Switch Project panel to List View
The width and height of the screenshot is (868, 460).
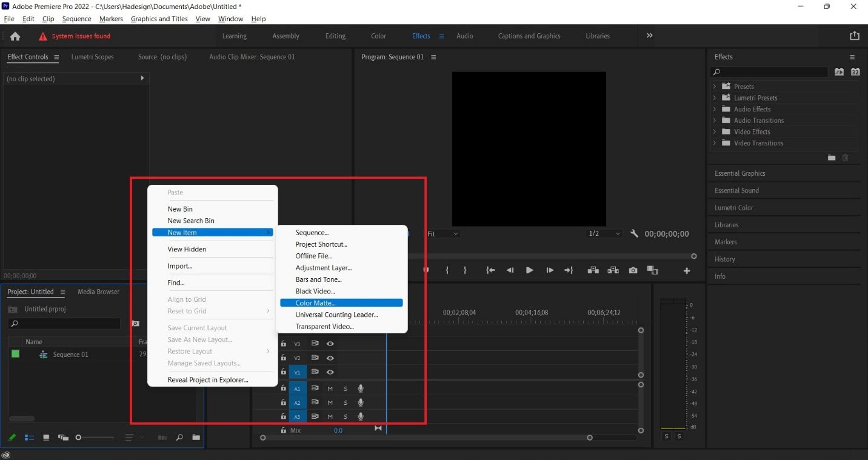coord(29,437)
